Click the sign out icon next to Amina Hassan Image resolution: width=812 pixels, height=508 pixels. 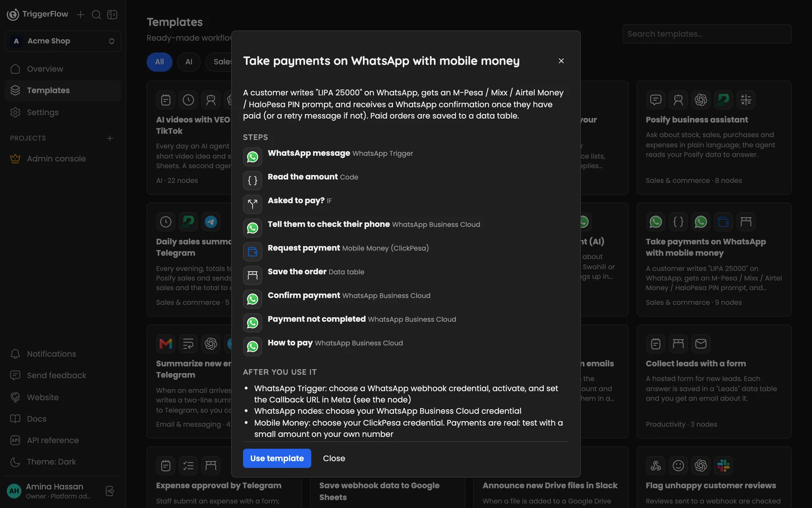(x=110, y=491)
